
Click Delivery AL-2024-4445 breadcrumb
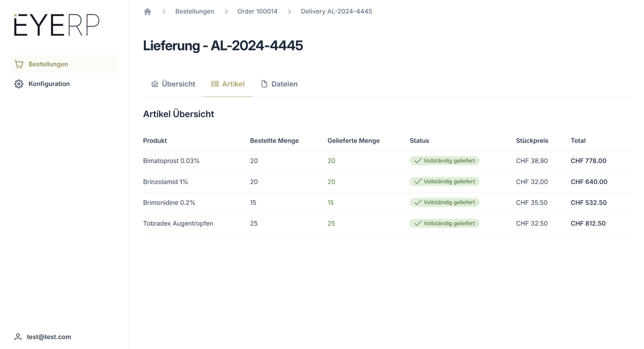(x=336, y=11)
